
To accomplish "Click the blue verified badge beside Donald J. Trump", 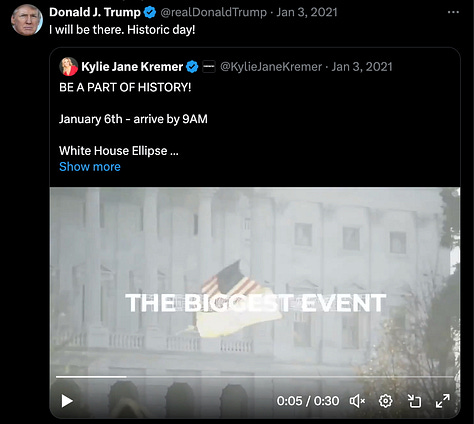I will (x=150, y=12).
